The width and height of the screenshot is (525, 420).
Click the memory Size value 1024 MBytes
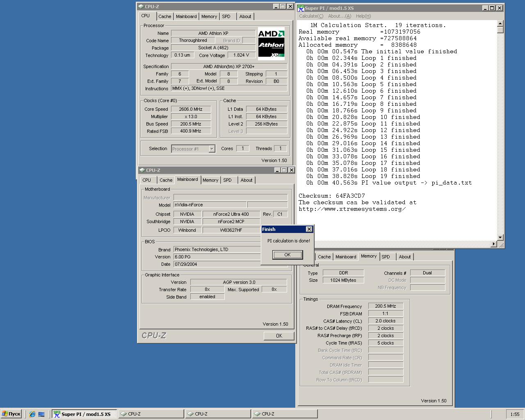coord(343,280)
